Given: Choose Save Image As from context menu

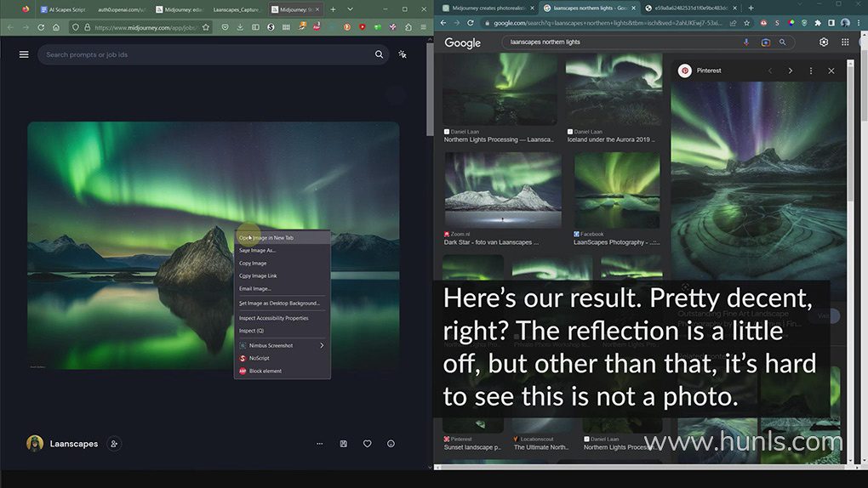Looking at the screenshot, I should (x=283, y=250).
